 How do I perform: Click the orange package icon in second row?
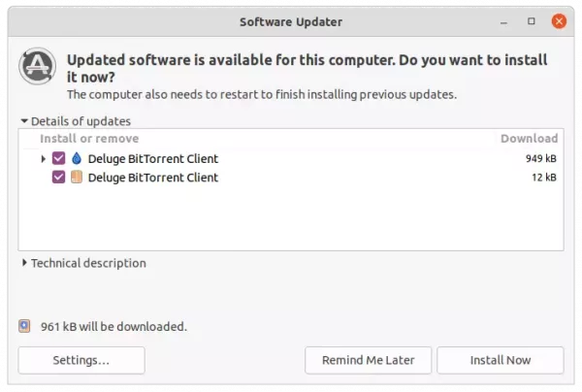[x=77, y=177]
